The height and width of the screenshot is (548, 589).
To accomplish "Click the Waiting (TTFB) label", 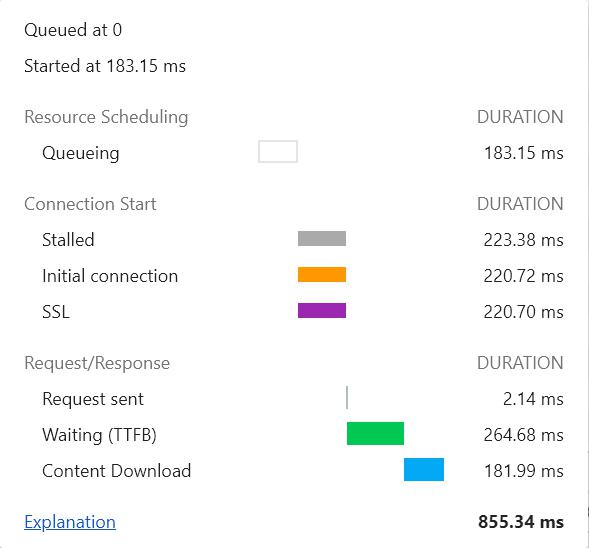I will tap(99, 435).
